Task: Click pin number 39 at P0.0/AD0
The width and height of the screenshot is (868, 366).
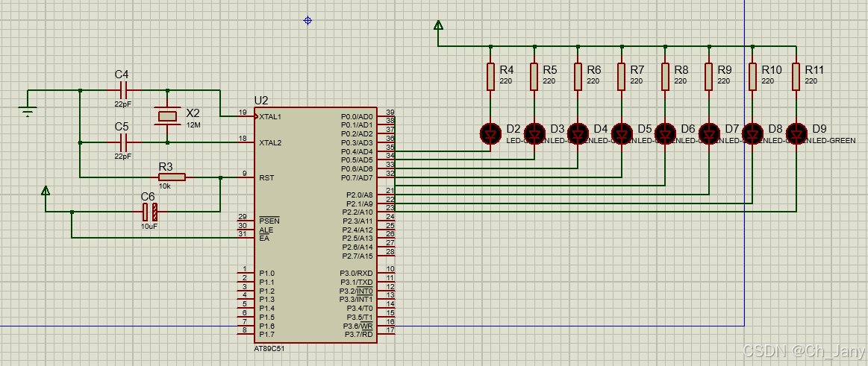Action: (390, 113)
